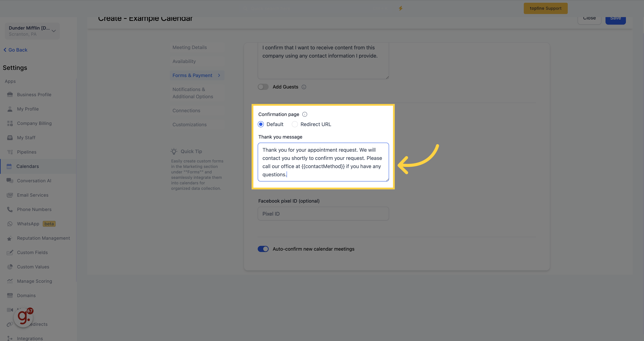Click info icon beside Add Guests
This screenshot has height=341, width=644.
click(x=304, y=87)
